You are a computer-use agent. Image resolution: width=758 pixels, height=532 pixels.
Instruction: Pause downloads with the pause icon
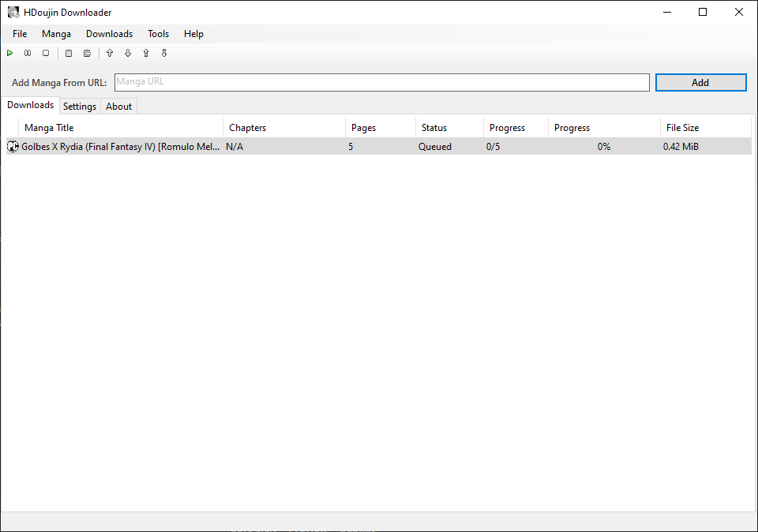click(28, 53)
